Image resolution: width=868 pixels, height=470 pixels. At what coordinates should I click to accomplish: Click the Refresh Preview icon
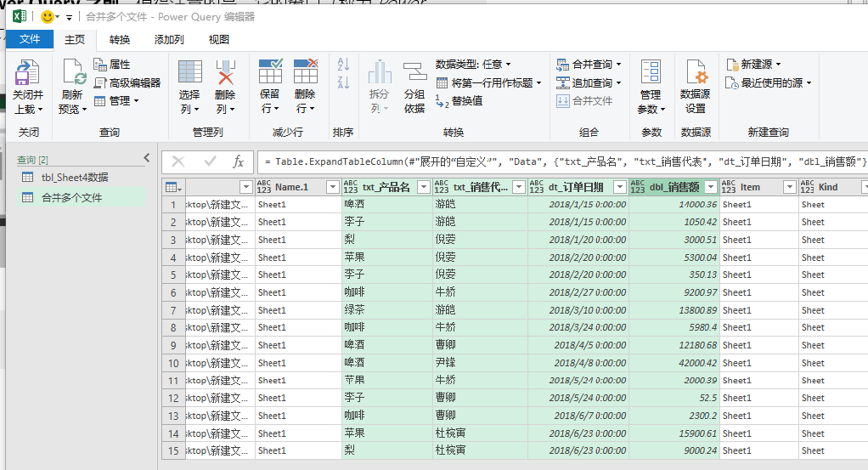click(72, 74)
